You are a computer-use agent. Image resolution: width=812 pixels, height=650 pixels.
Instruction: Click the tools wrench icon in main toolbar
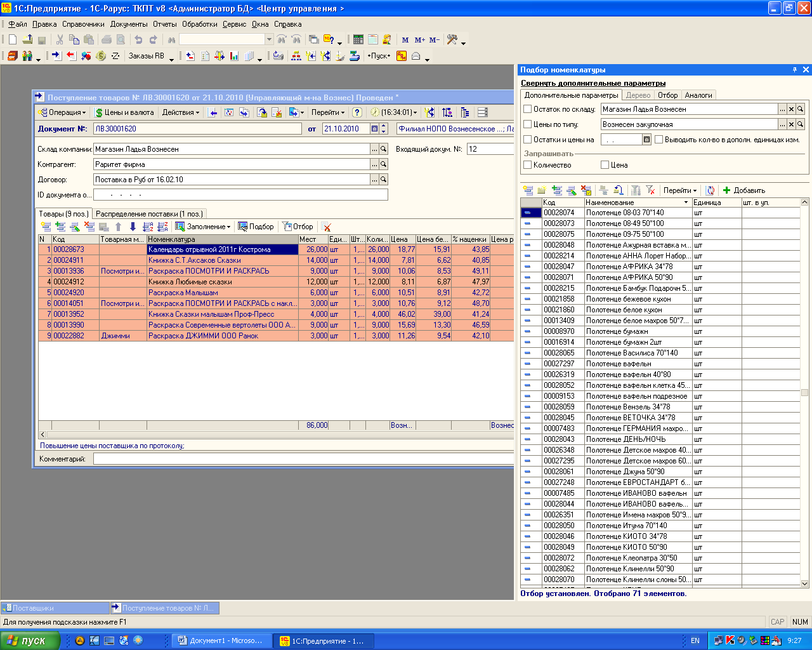pyautogui.click(x=452, y=39)
